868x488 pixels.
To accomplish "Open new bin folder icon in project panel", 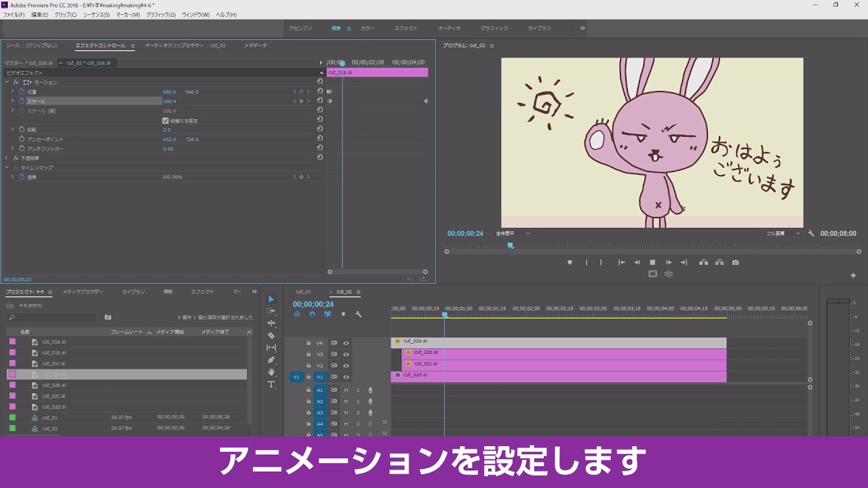I will pyautogui.click(x=108, y=317).
